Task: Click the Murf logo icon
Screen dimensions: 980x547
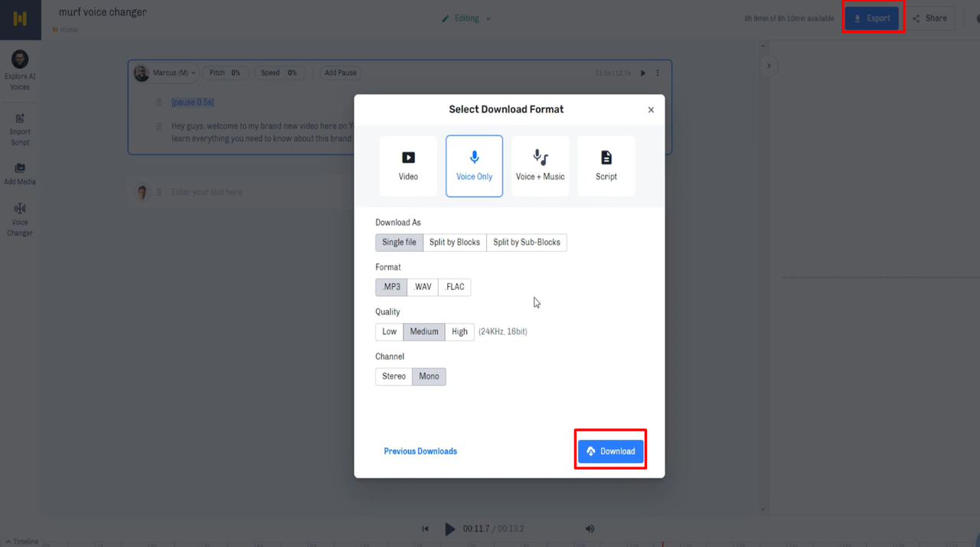Action: (21, 19)
